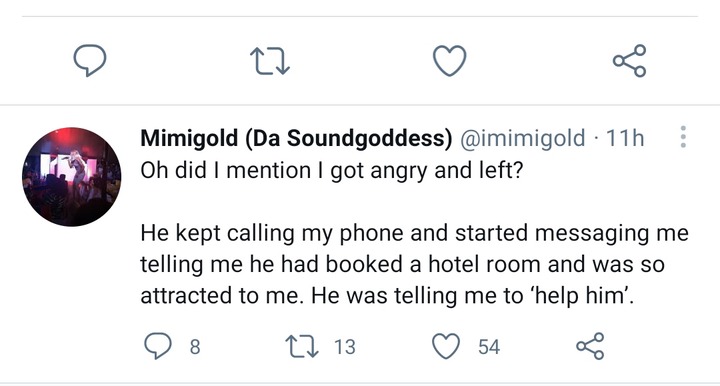Viewport: 720px width, 386px height.
Task: View the 13 retweets count
Action: (x=345, y=347)
